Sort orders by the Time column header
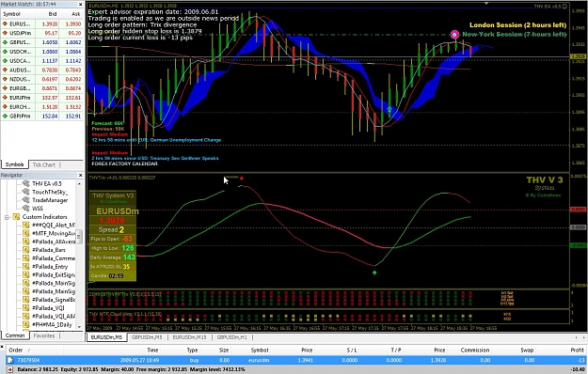 coord(152,351)
